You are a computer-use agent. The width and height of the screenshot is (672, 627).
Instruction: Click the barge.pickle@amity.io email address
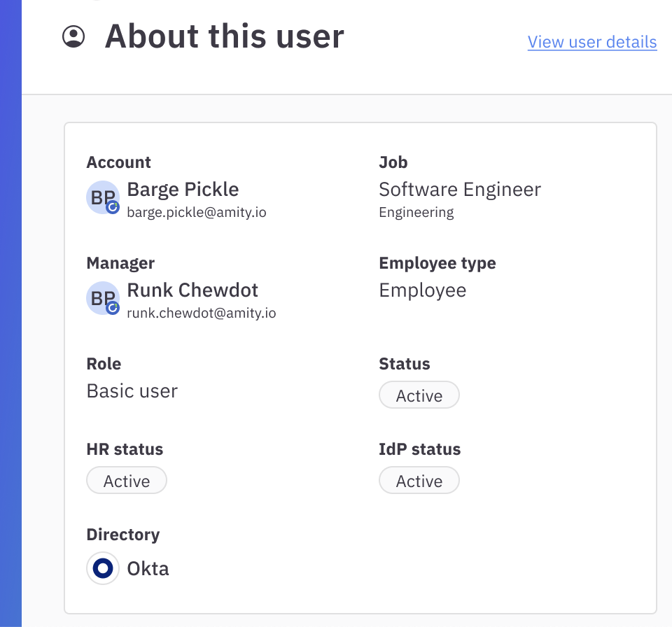click(x=196, y=212)
